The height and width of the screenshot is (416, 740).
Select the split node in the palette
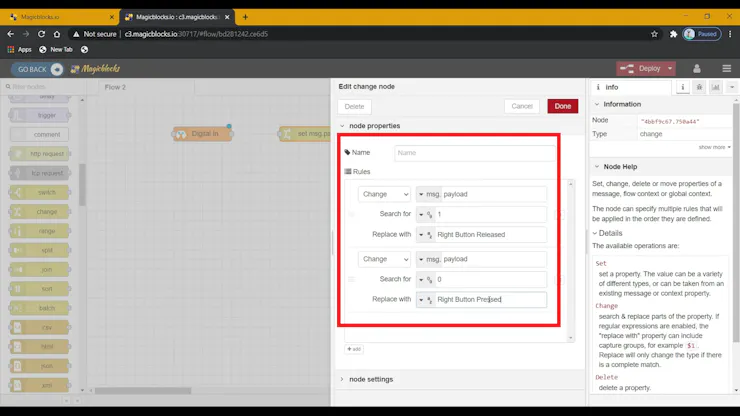[x=40, y=250]
